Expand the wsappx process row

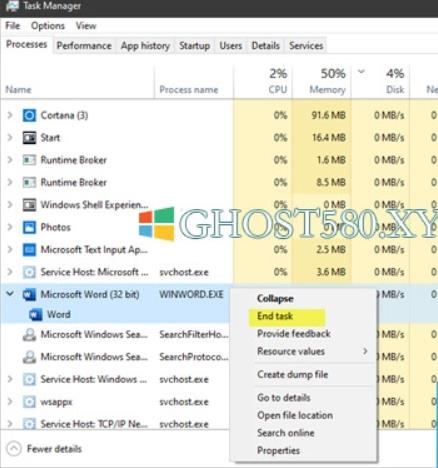[x=10, y=402]
